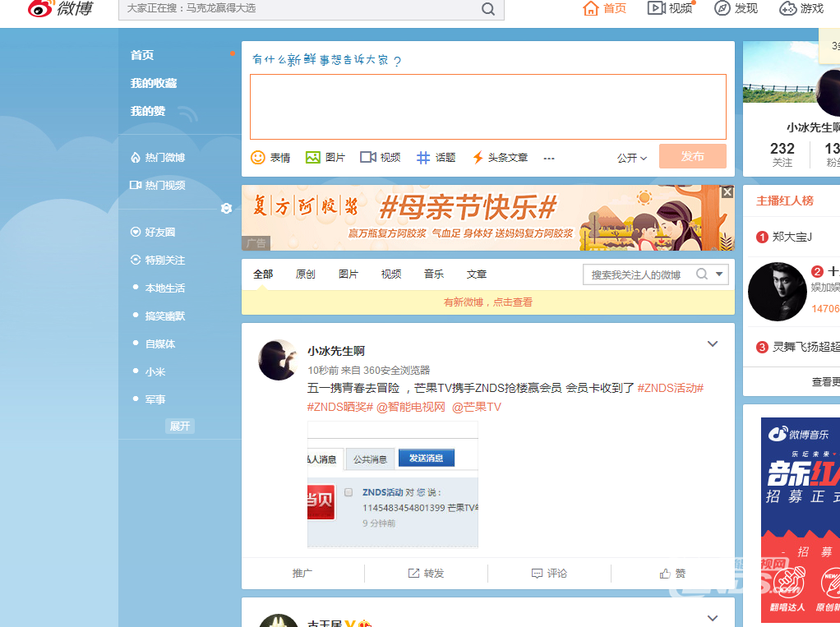
Task: Open the 232 关注 following count
Action: pos(782,154)
